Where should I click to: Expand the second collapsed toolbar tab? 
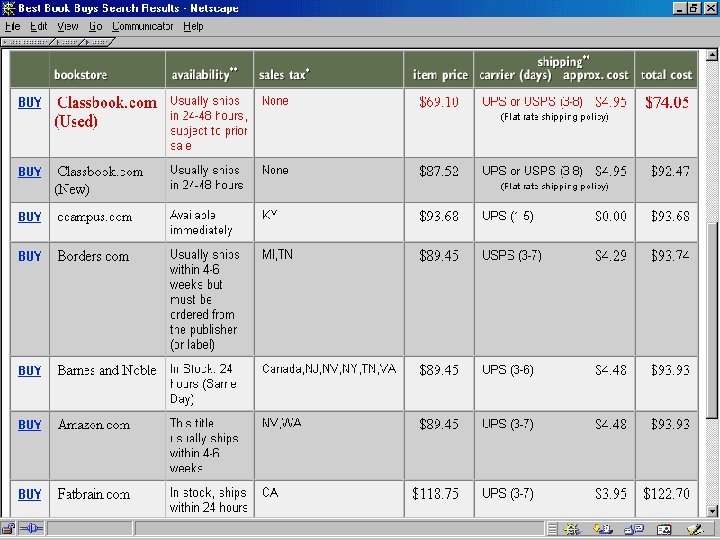69,42
